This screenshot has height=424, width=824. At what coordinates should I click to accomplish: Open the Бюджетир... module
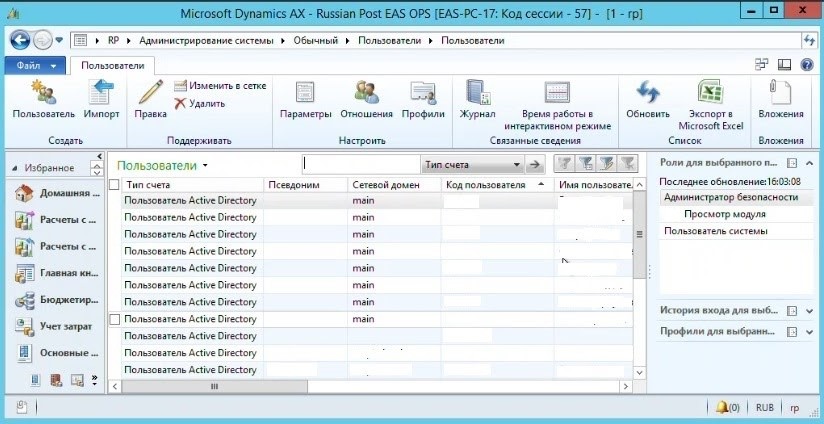coord(56,300)
